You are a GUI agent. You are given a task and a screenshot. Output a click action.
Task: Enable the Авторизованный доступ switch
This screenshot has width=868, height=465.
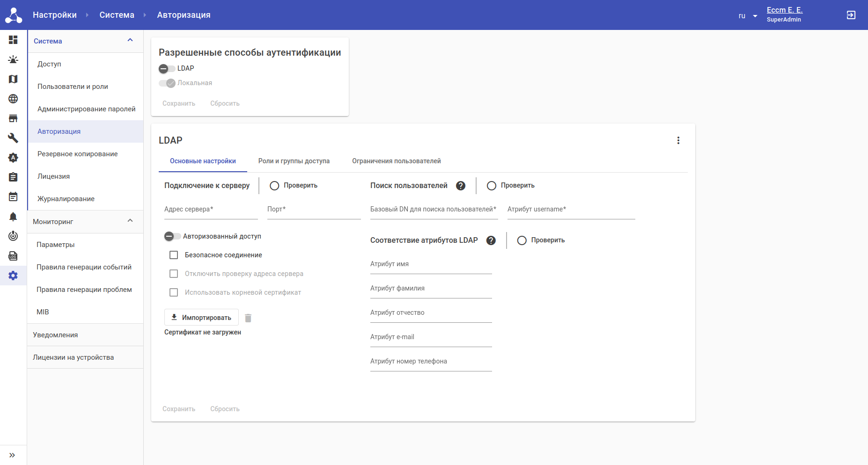point(172,236)
